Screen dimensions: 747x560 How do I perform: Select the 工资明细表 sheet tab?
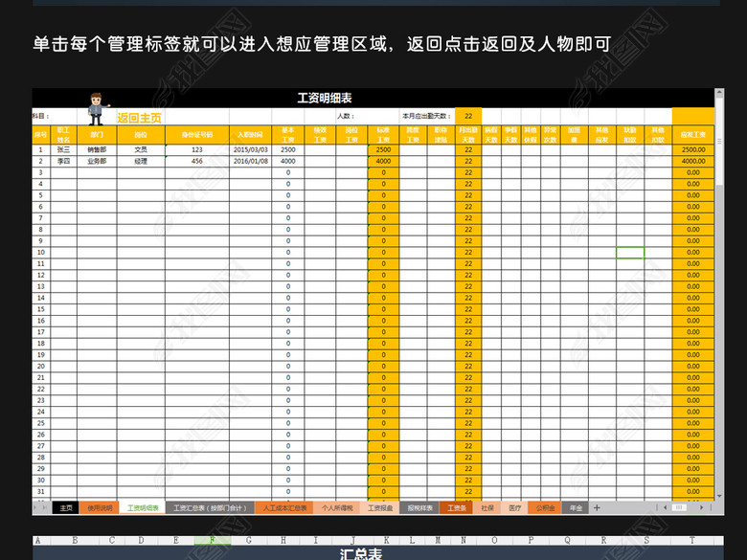tap(143, 508)
